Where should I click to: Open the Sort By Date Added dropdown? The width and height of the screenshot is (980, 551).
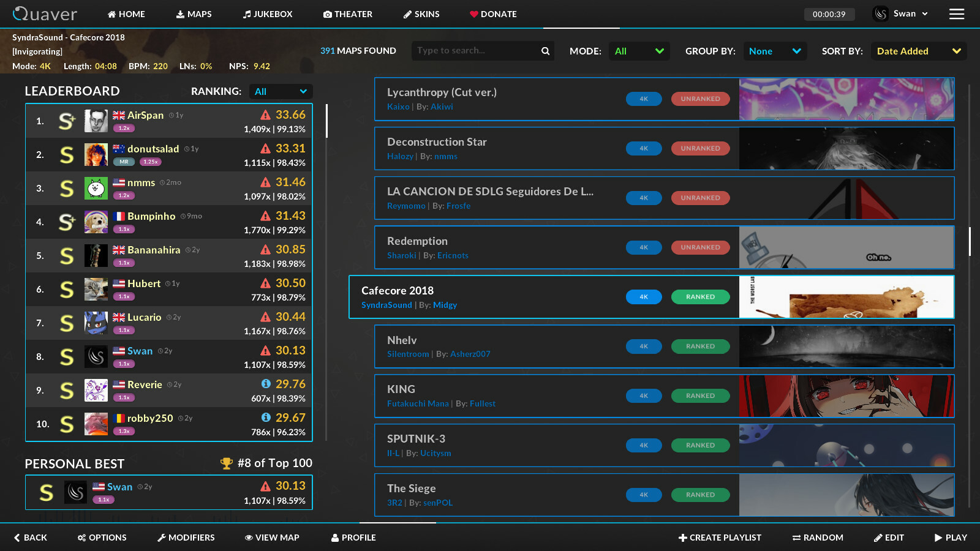tap(919, 51)
